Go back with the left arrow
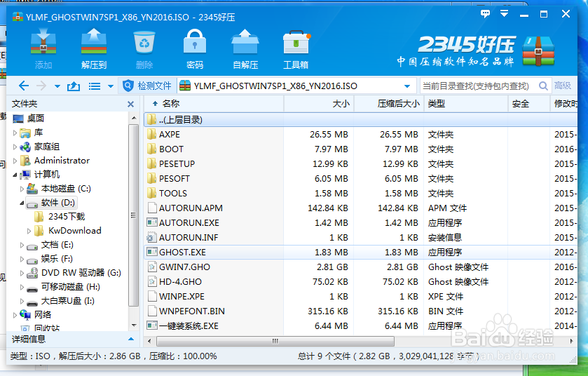 pos(24,86)
